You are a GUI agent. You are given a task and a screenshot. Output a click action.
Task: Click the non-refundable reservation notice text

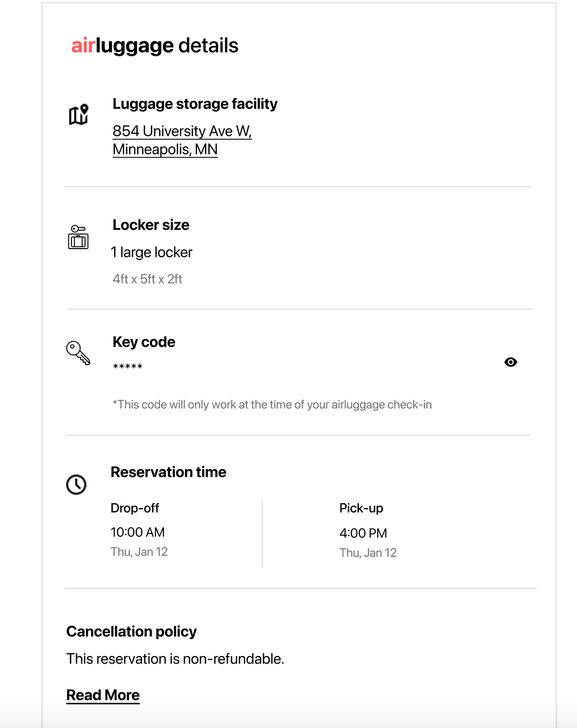[x=175, y=659]
